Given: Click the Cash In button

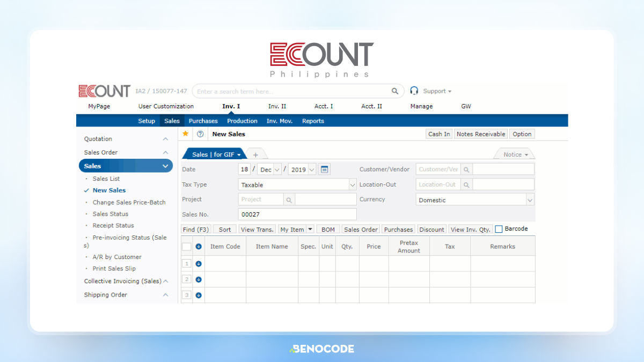Looking at the screenshot, I should click(439, 134).
